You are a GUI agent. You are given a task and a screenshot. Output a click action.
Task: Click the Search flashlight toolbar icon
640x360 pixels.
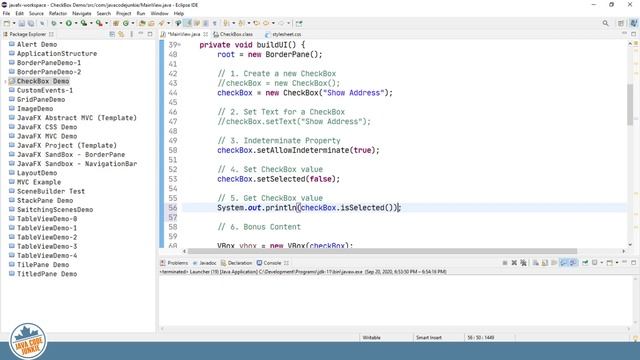[162, 24]
